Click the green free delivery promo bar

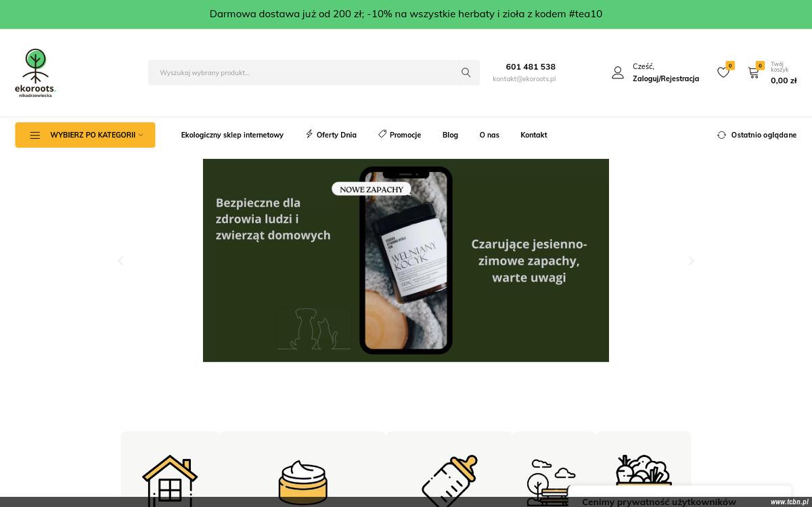tap(406, 14)
